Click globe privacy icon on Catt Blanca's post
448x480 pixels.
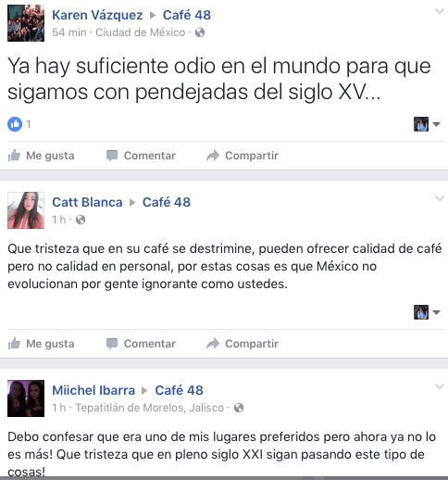pos(81,220)
